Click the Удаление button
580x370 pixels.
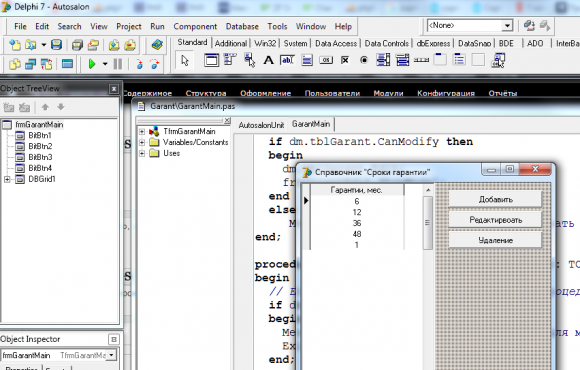(495, 240)
